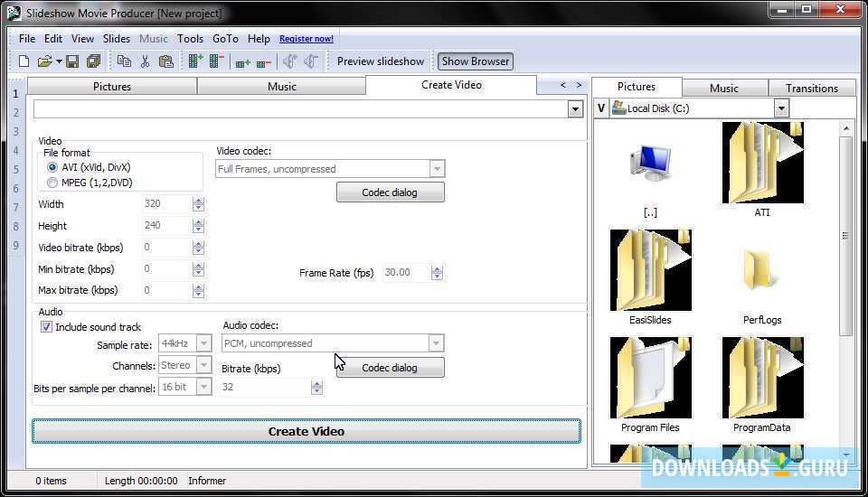Select the ProgramData folder thumbnail
868x497 pixels.
click(x=762, y=378)
